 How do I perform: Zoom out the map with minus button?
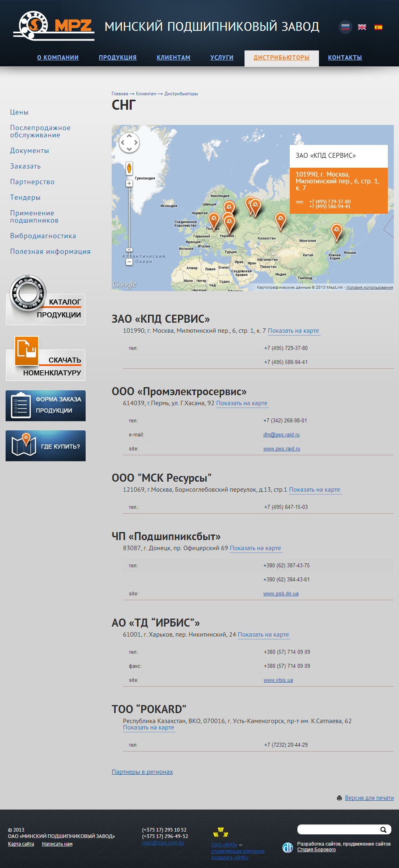point(129,262)
